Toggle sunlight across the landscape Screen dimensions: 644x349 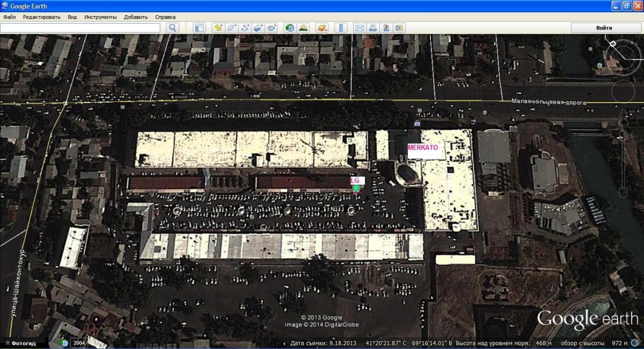point(303,27)
